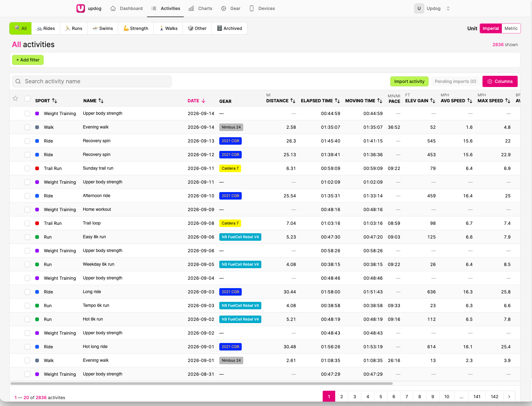Image resolution: width=532 pixels, height=406 pixels.
Task: Show Swims activities tab
Action: (x=103, y=28)
